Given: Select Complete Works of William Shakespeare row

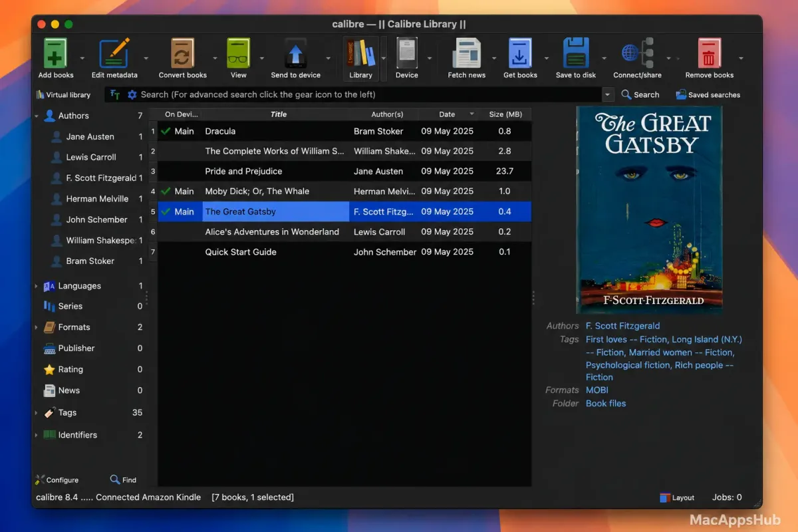Looking at the screenshot, I should tap(344, 151).
